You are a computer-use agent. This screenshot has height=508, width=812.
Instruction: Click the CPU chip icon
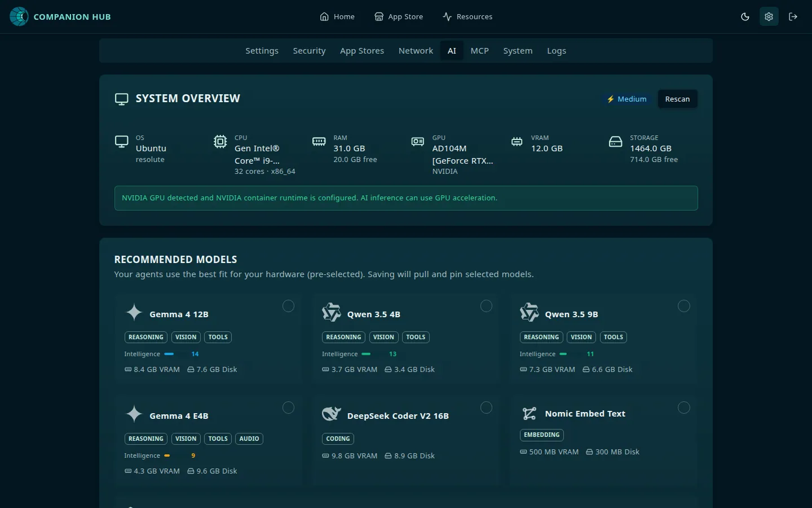pos(220,142)
